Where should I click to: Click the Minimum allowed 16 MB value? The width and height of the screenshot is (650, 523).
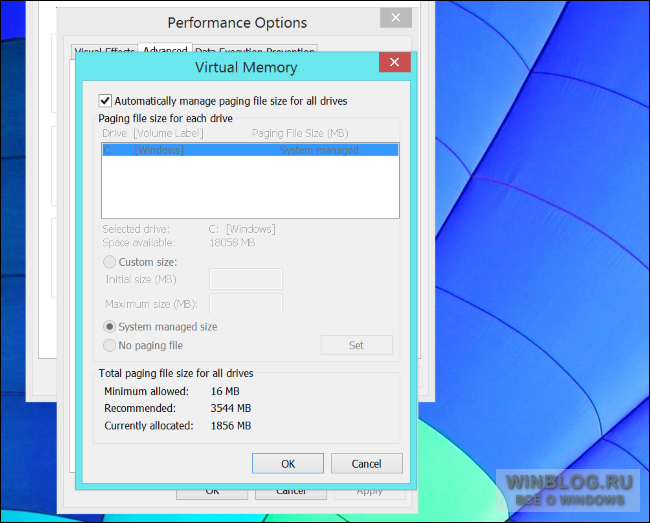click(225, 391)
